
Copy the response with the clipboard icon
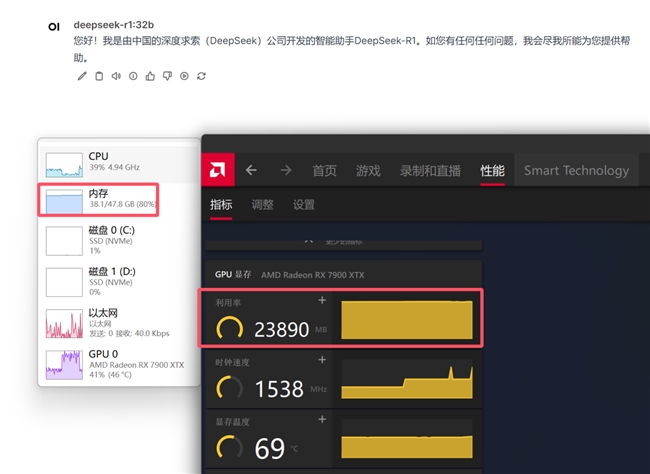[99, 76]
